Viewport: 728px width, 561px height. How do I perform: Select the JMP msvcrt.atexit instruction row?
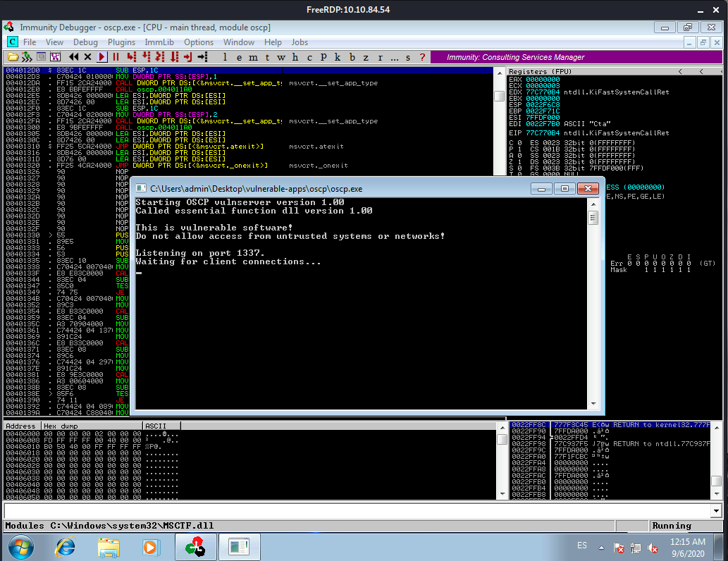pos(248,147)
